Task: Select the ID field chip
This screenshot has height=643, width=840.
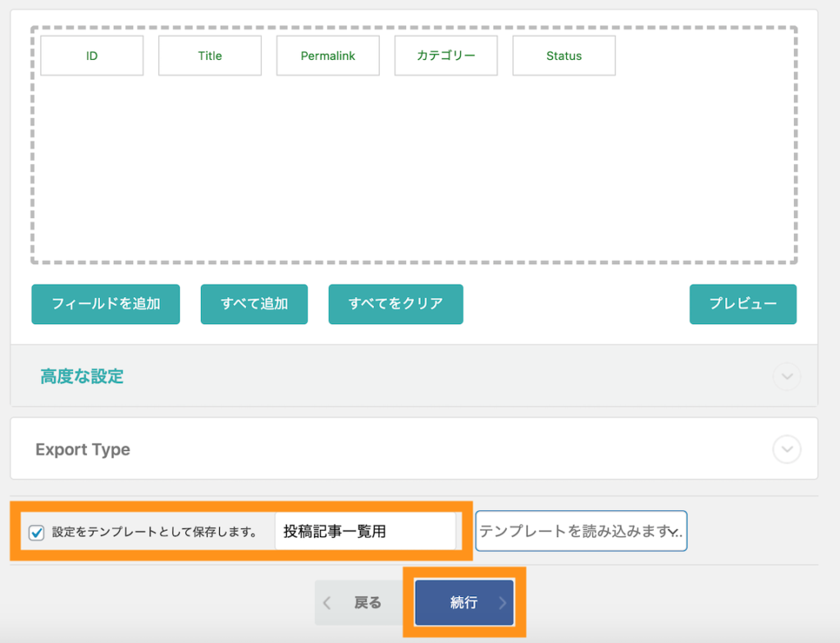Action: [x=91, y=55]
